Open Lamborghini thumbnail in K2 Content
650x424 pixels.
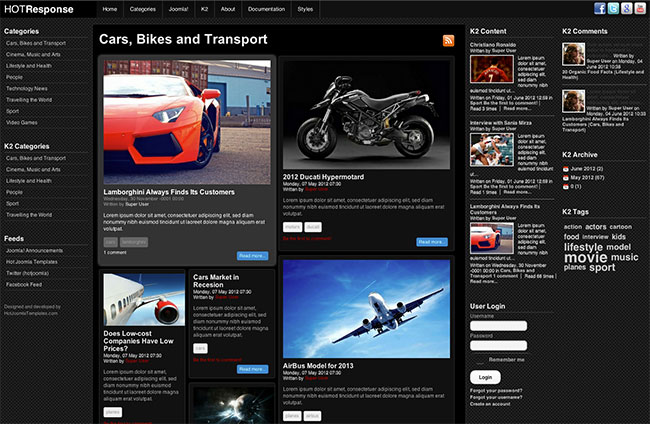492,238
